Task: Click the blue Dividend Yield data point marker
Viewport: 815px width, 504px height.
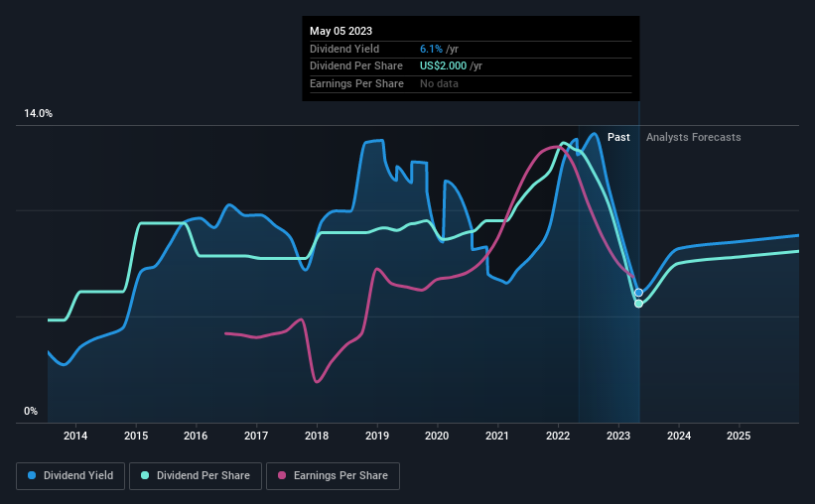Action: pos(639,293)
